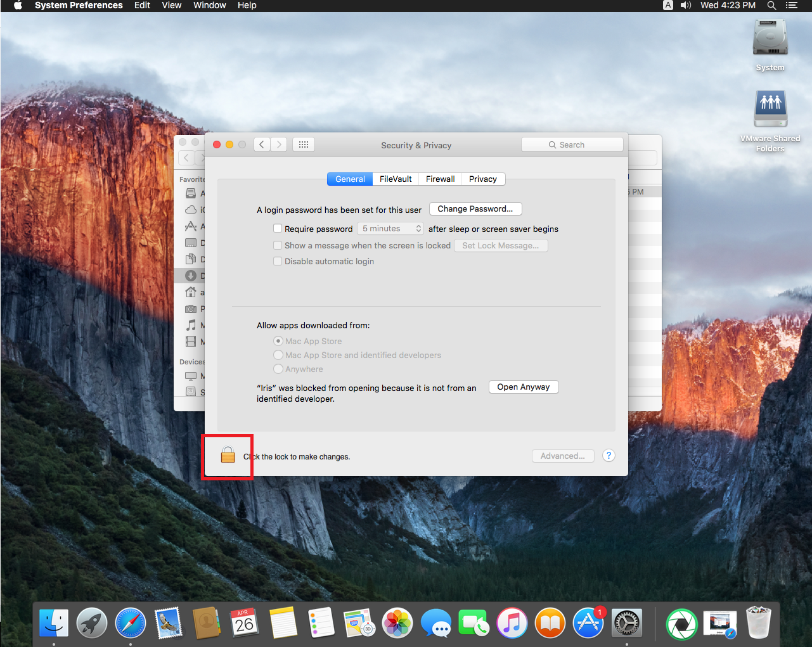Open the Spotlight search magnifier icon
The height and width of the screenshot is (647, 812).
(771, 5)
